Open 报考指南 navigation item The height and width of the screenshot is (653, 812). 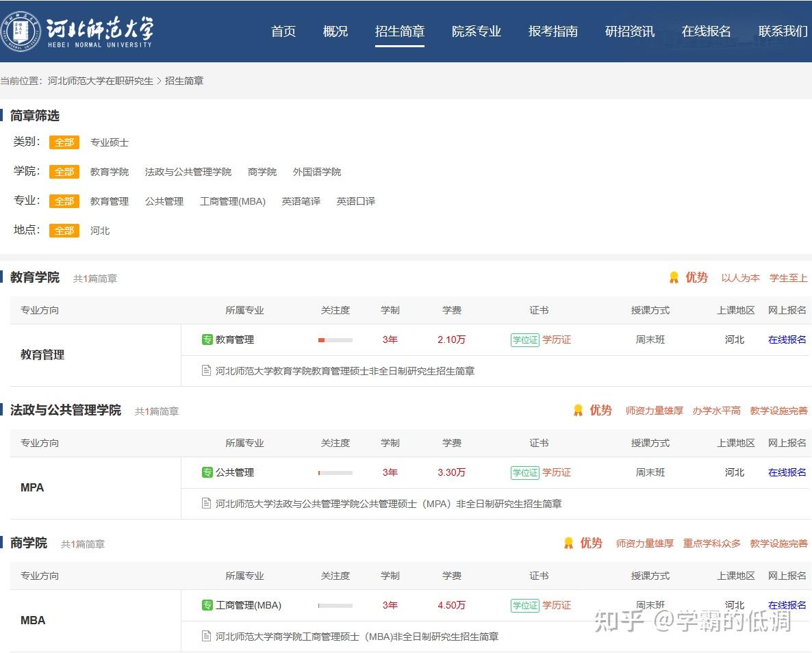pyautogui.click(x=553, y=31)
